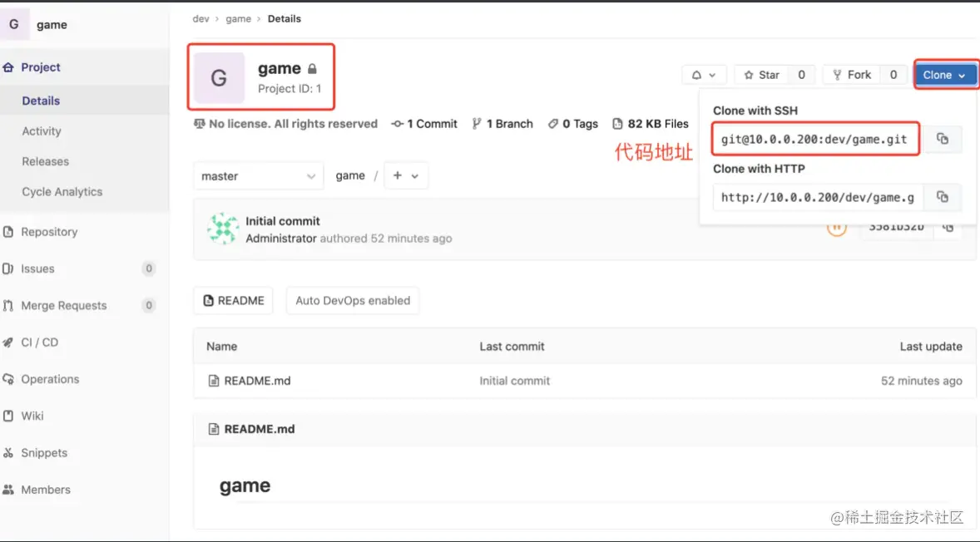The height and width of the screenshot is (542, 980).
Task: Click the Merge Requests count badge
Action: [x=149, y=305]
